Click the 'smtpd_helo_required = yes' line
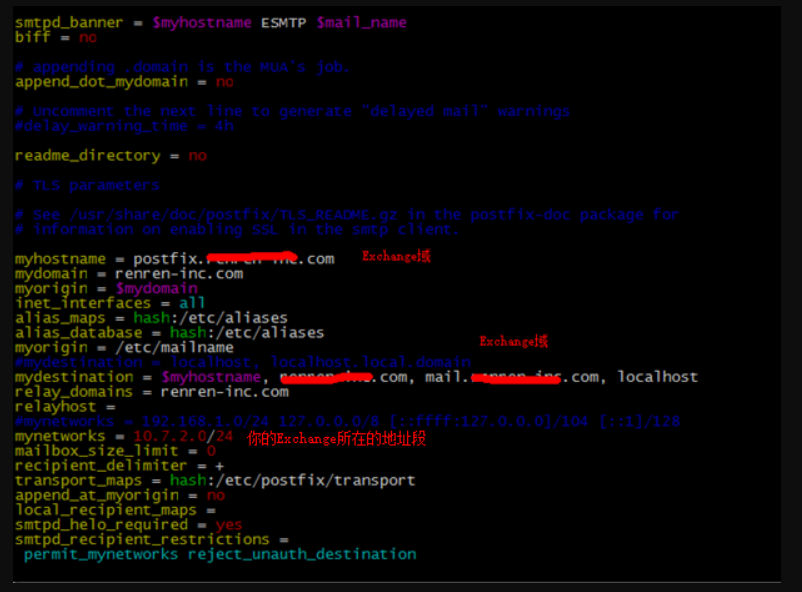Image resolution: width=802 pixels, height=592 pixels. pyautogui.click(x=129, y=526)
